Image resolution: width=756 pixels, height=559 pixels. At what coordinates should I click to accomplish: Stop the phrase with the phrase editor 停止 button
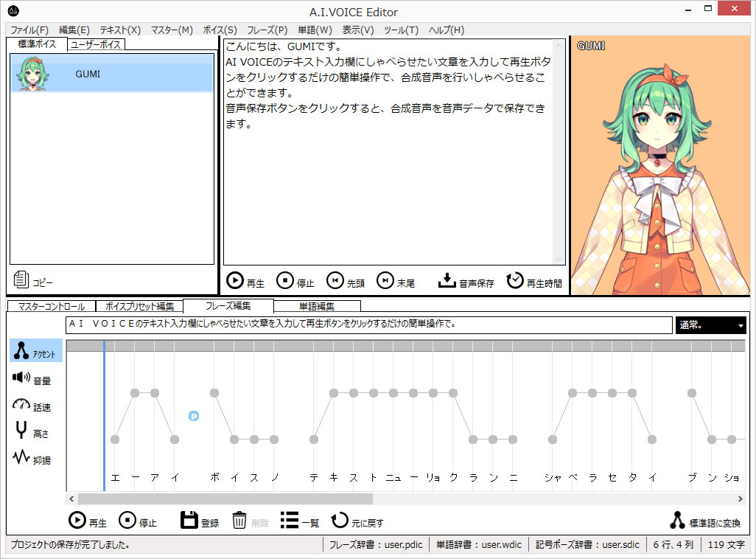138,521
